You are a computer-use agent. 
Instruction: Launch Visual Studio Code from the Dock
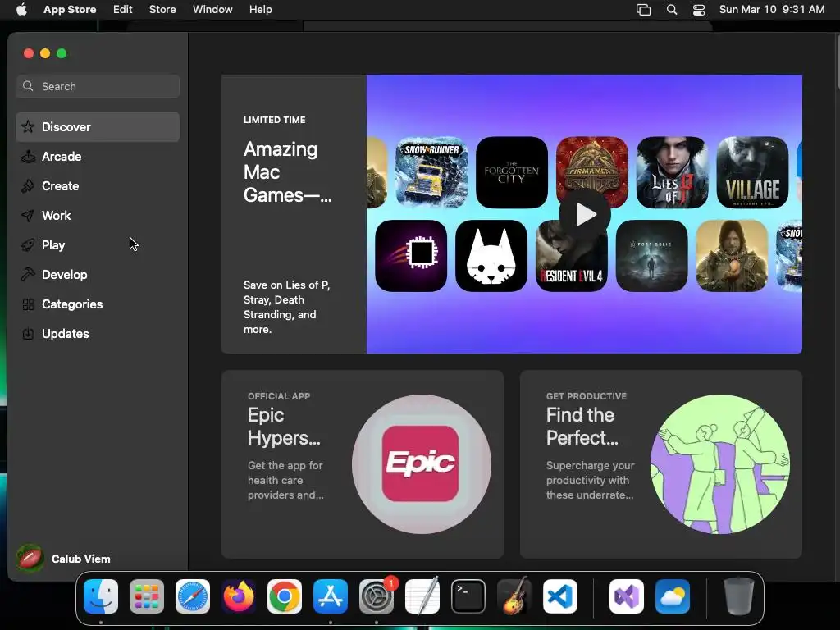click(x=560, y=596)
